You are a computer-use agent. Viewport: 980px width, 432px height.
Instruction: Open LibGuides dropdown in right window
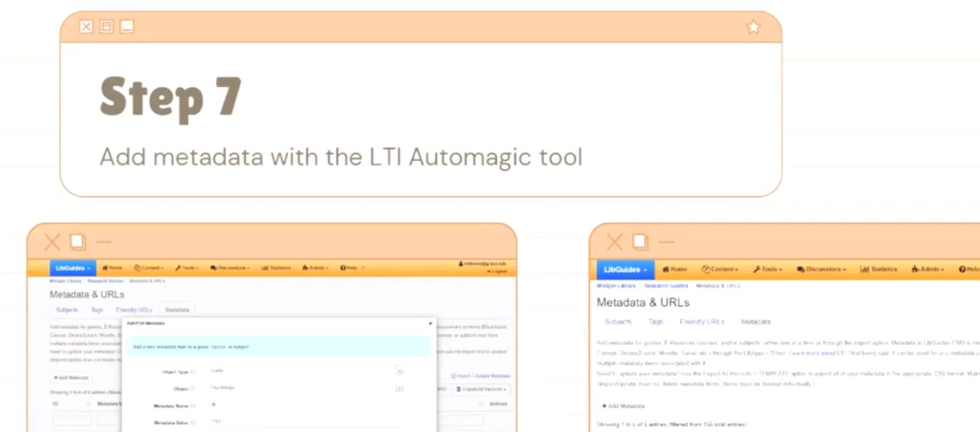point(625,269)
